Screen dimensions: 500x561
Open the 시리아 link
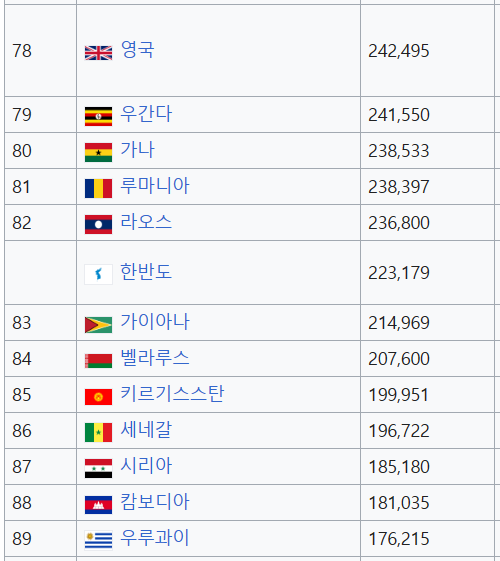click(146, 466)
